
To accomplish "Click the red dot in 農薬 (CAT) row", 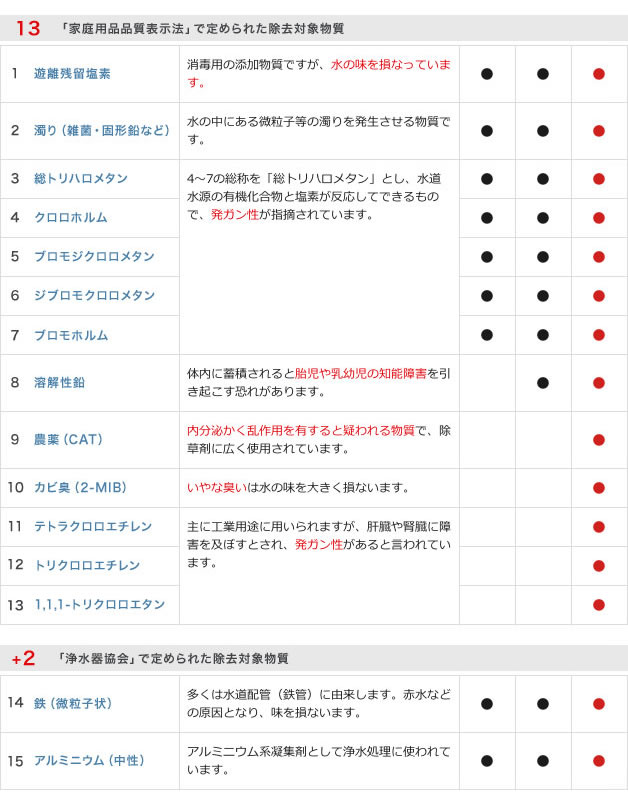I will 599,439.
